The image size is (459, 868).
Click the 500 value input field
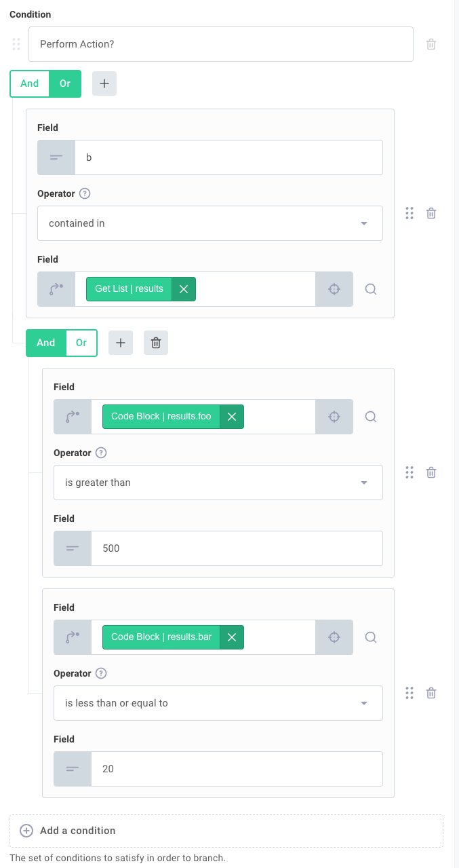[237, 548]
